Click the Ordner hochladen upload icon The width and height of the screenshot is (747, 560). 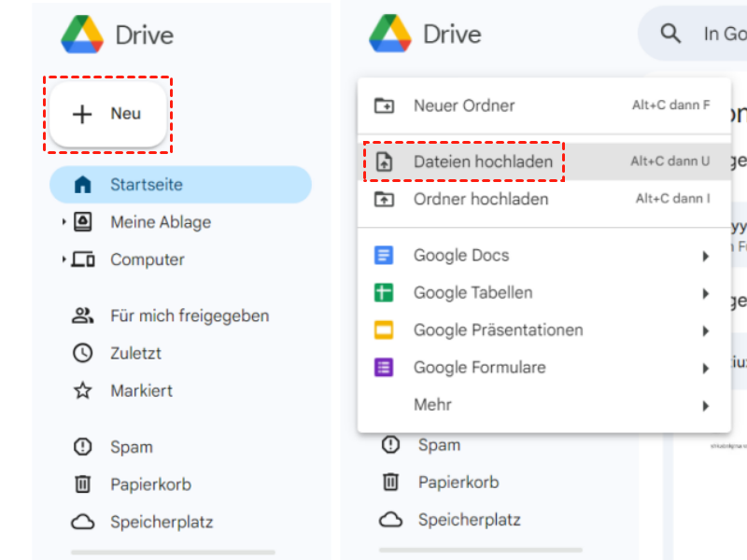coord(384,199)
